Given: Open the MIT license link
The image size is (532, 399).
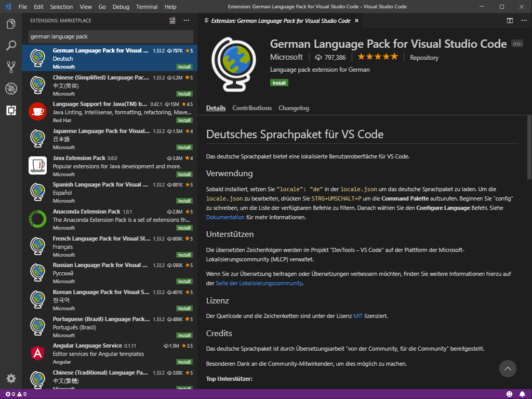Looking at the screenshot, I should tap(358, 316).
